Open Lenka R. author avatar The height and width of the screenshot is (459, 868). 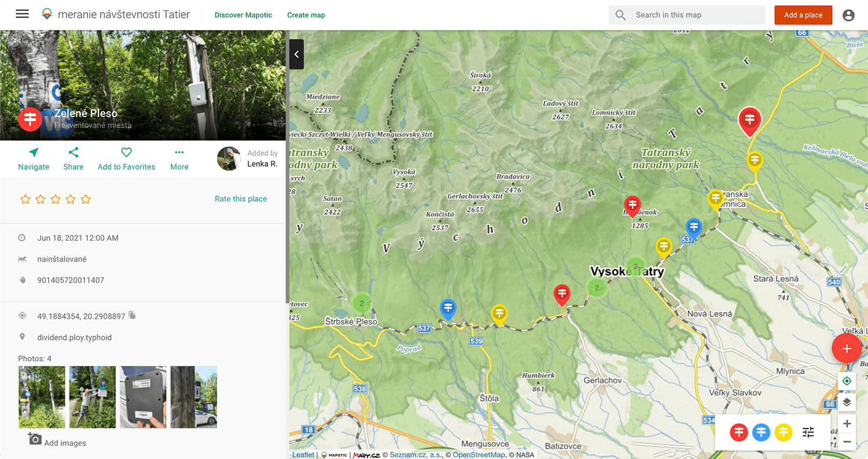click(229, 159)
